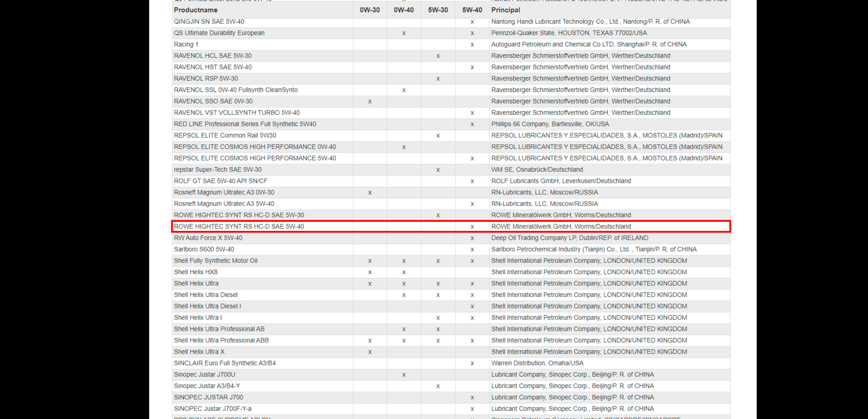The image size is (868, 419).
Task: Click Autoguard Petroleum and Chemical principal
Action: click(x=589, y=44)
